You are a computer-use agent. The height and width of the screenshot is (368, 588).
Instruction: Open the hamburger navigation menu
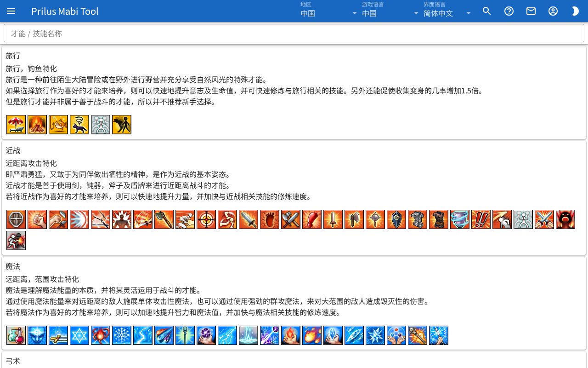pos(11,11)
